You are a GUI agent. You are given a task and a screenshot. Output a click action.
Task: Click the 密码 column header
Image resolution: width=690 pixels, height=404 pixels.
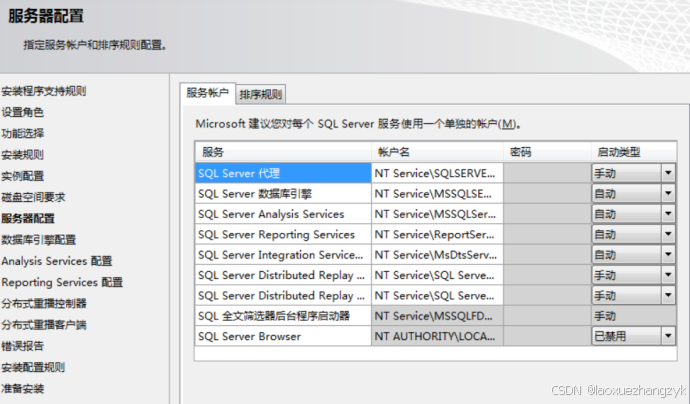click(x=547, y=152)
